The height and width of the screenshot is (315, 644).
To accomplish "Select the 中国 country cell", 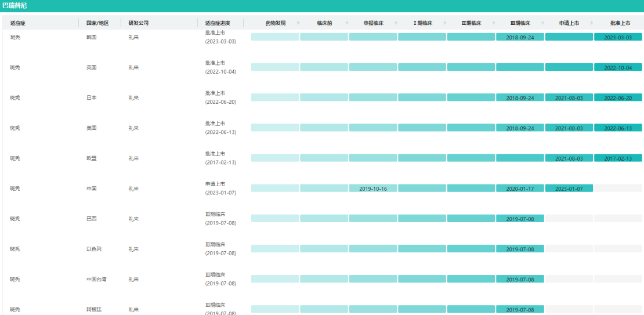I will tap(91, 189).
